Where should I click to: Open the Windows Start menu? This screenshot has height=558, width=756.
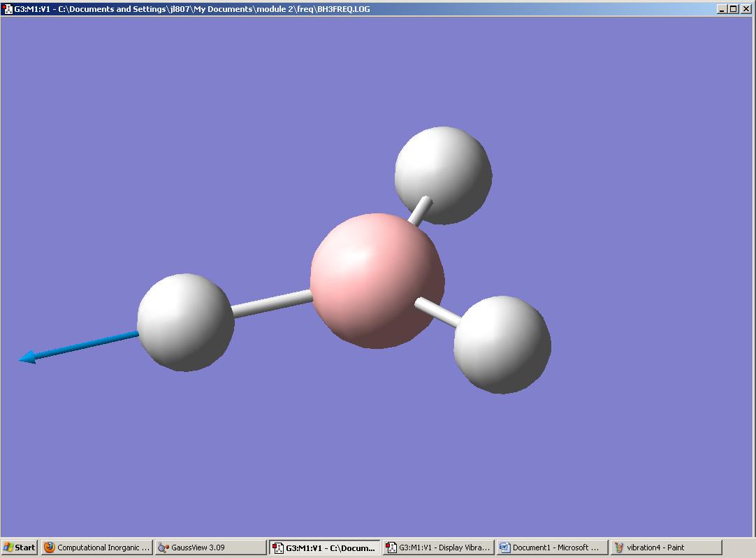[20, 548]
